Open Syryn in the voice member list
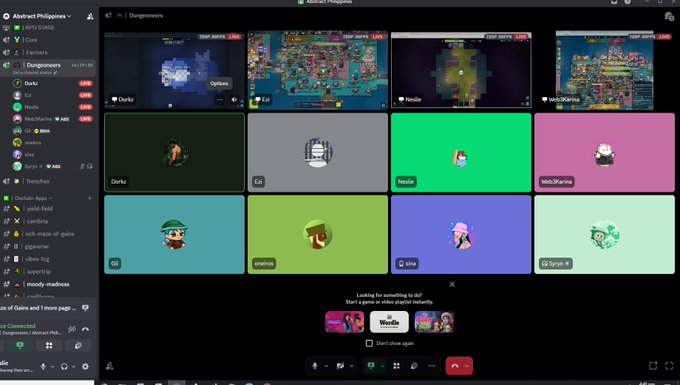The width and height of the screenshot is (680, 385). click(x=52, y=166)
